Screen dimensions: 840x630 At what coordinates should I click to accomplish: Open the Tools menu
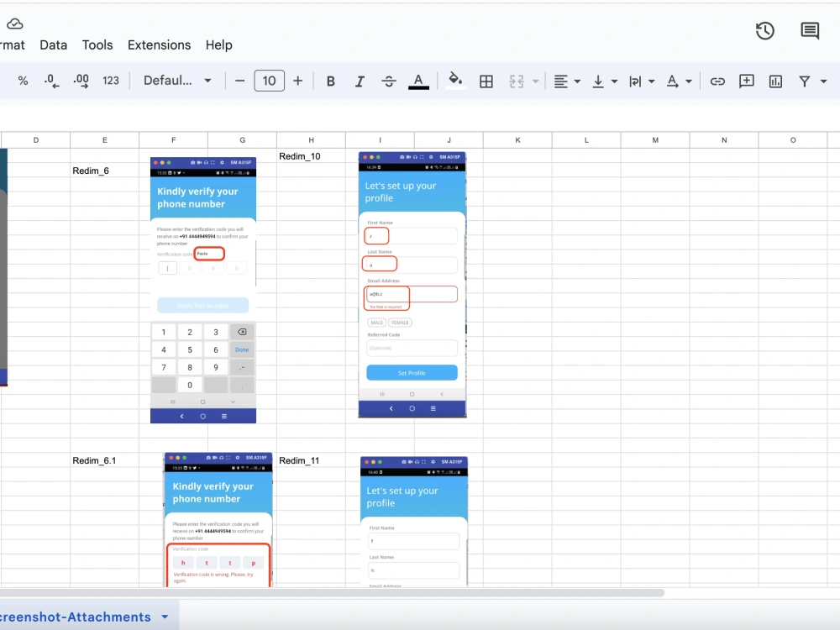(97, 45)
